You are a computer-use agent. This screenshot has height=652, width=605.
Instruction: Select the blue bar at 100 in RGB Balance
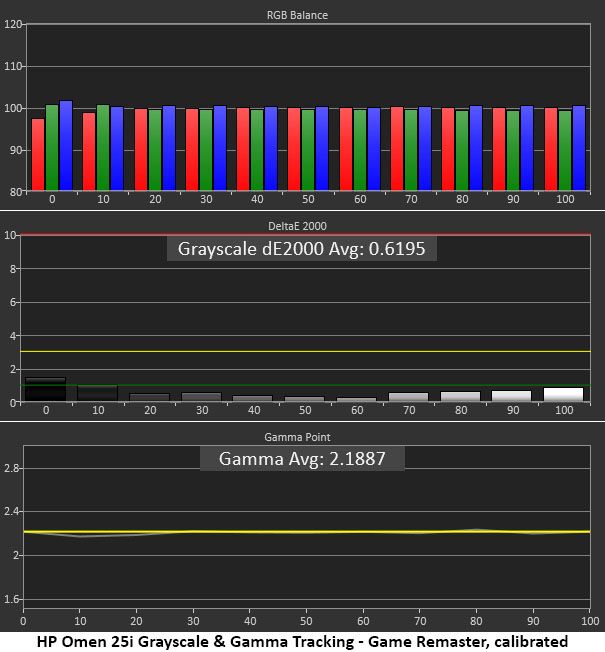pos(579,148)
